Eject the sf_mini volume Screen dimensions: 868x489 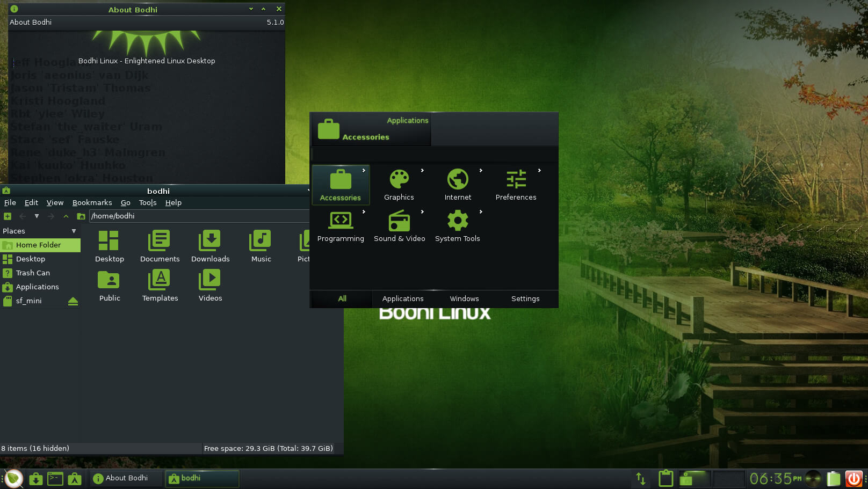(73, 301)
